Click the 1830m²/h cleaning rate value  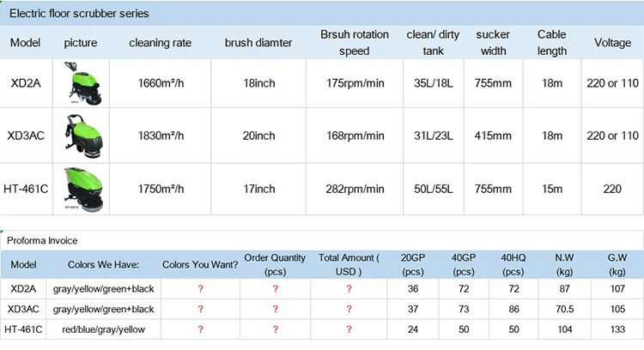(161, 136)
